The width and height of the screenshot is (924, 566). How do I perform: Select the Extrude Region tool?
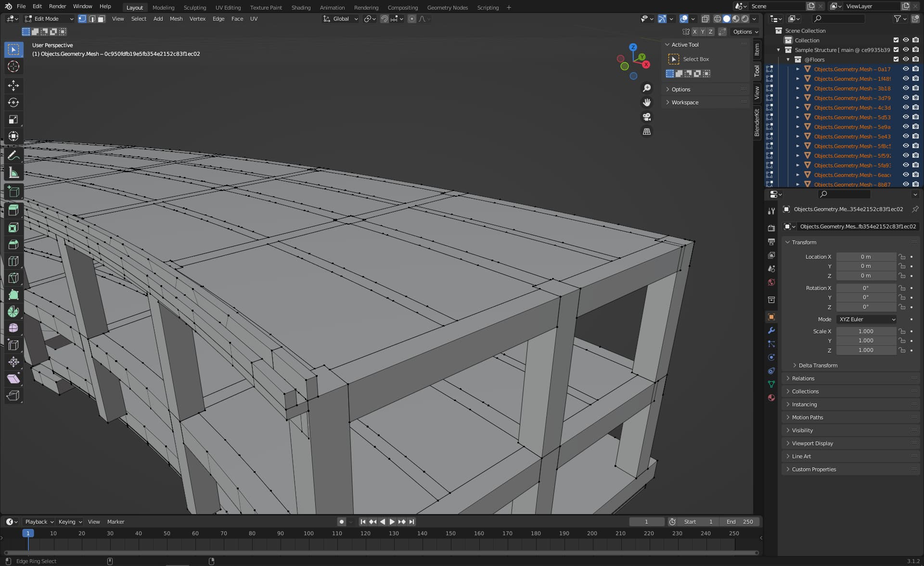(13, 210)
